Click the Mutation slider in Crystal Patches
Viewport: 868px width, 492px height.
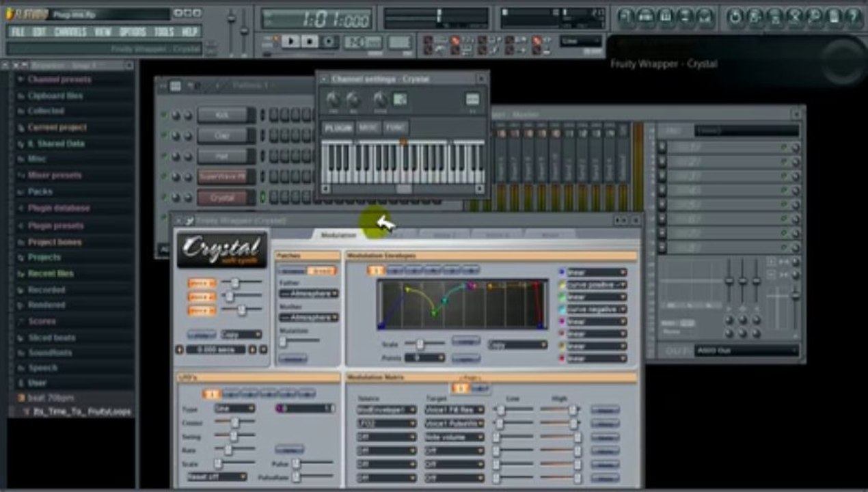(299, 340)
